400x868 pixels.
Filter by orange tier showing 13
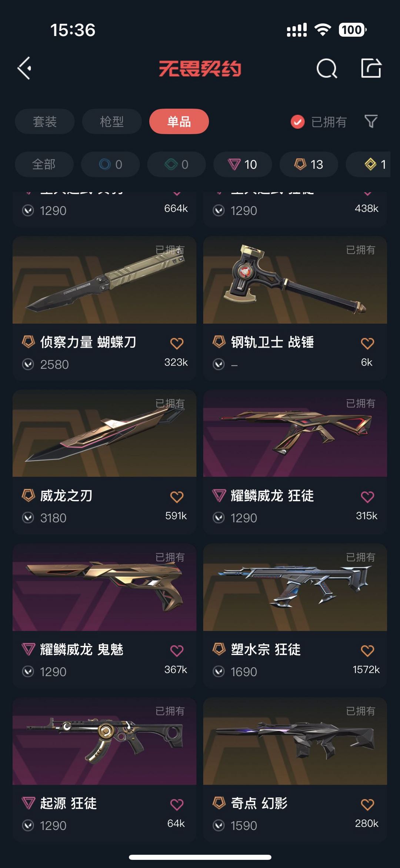pyautogui.click(x=309, y=164)
